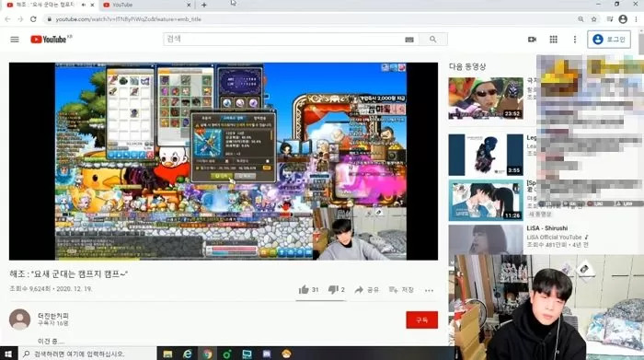Subscribe with the red 구독 button
This screenshot has height=360, width=644.
point(421,319)
